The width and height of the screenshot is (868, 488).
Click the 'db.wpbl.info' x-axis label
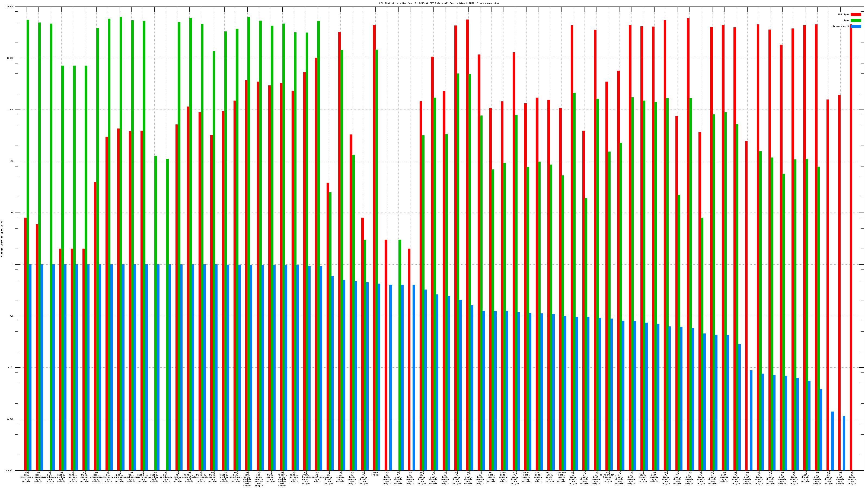tap(178, 477)
